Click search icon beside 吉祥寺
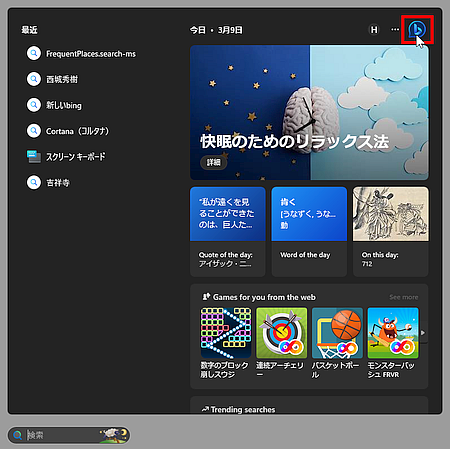 pos(34,183)
